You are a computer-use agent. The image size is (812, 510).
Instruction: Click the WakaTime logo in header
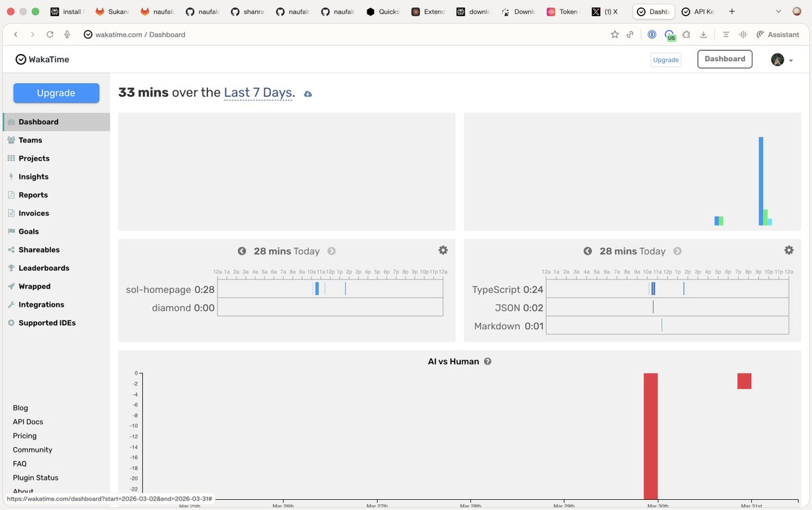(42, 60)
